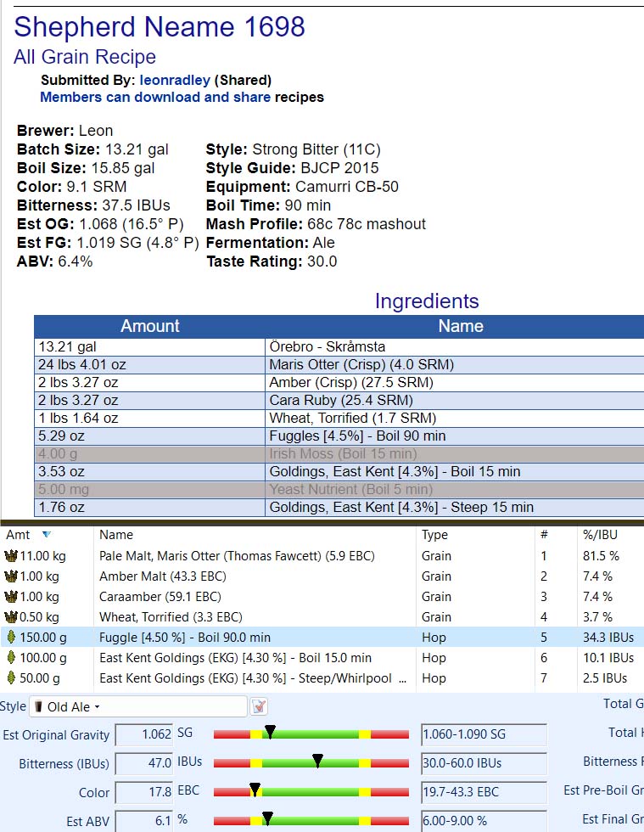The height and width of the screenshot is (832, 644).
Task: Click the greyed Irish Moss row
Action: tap(339, 454)
